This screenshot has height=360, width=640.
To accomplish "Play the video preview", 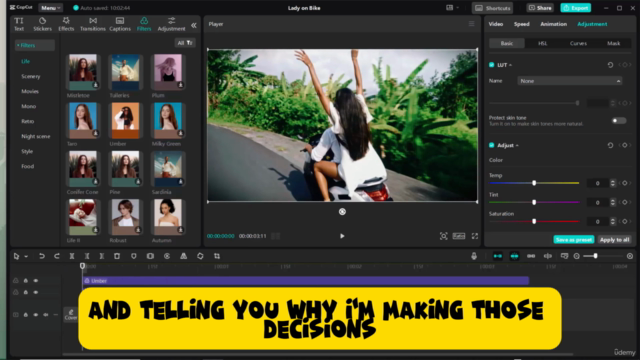I will pos(342,236).
